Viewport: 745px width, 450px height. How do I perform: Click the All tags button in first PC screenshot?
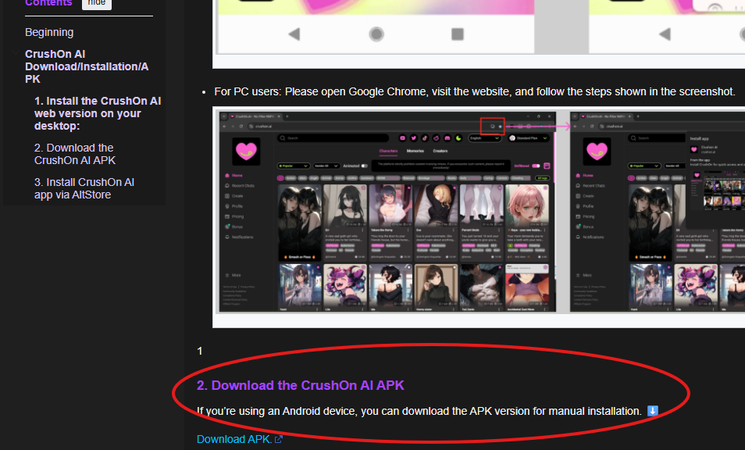(542, 178)
